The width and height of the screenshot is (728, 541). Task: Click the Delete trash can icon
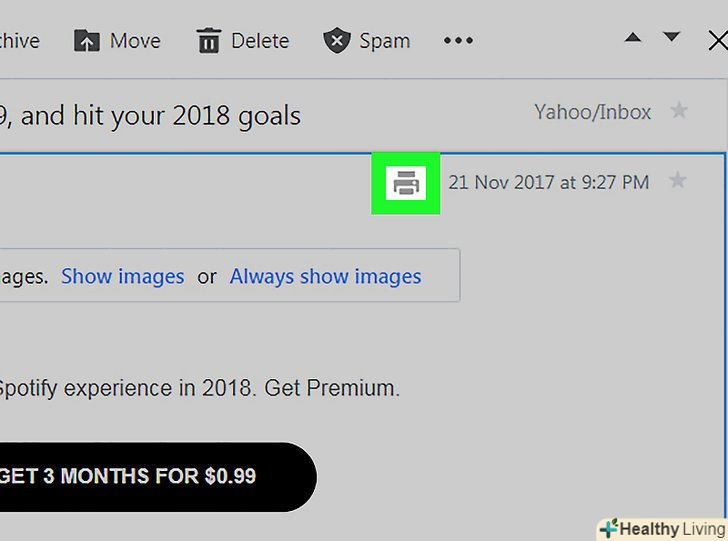point(209,41)
